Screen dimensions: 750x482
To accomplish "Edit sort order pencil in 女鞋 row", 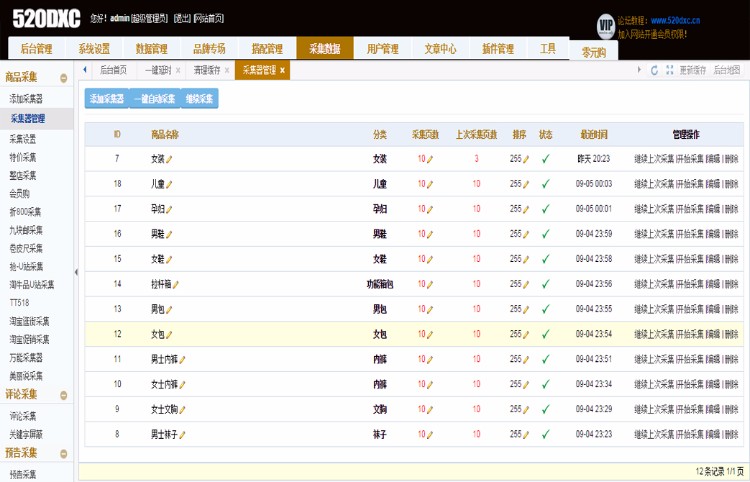I will pyautogui.click(x=526, y=259).
